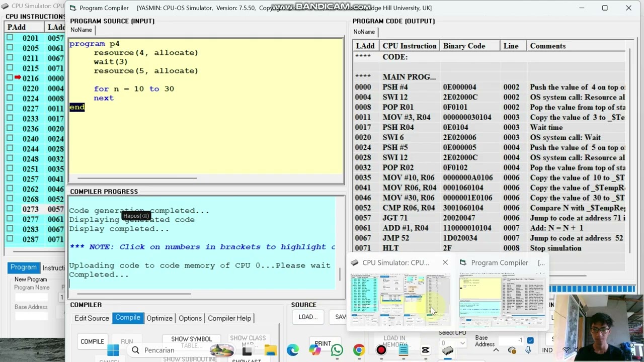This screenshot has width=644, height=362.
Task: Click the cloud sync tray icon
Action: (512, 350)
